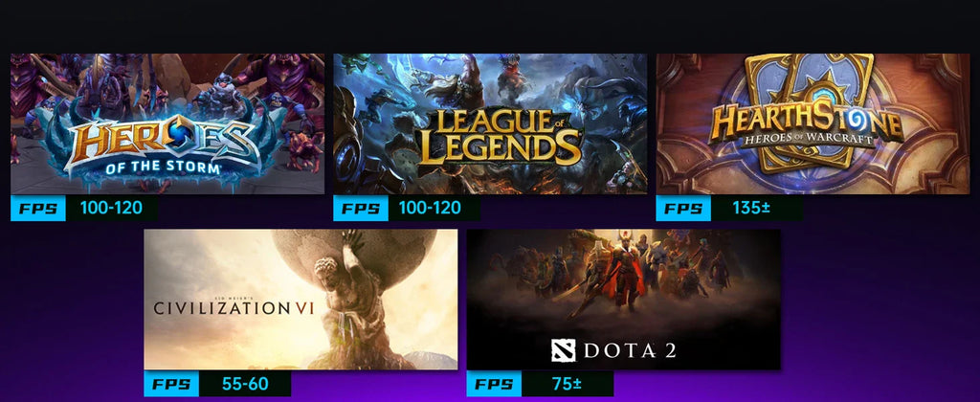Open the Heroes of the Storm thumbnail
The width and height of the screenshot is (980, 402).
click(x=167, y=123)
